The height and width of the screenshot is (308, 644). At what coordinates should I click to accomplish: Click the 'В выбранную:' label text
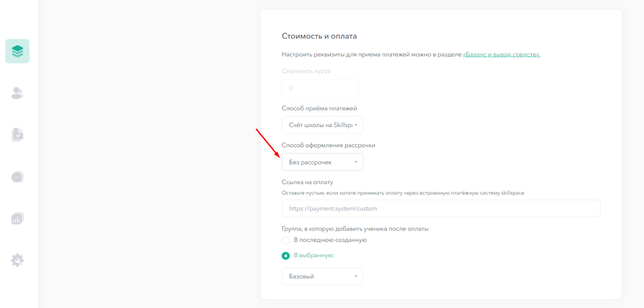tap(314, 255)
